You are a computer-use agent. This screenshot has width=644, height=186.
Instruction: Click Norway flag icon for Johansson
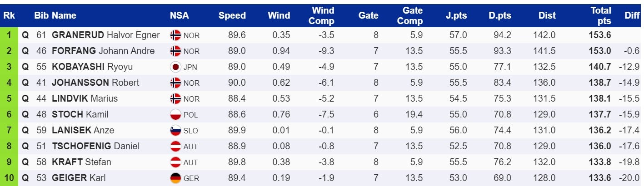[x=175, y=83]
